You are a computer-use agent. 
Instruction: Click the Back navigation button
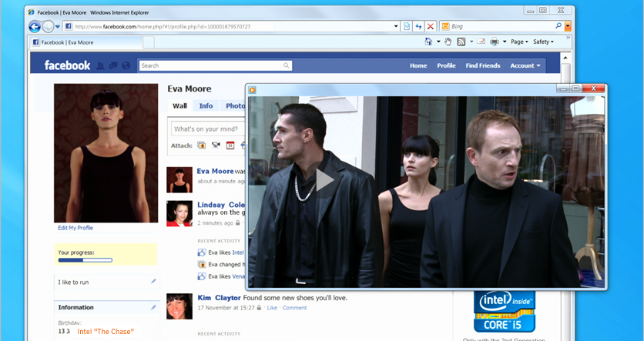35,27
